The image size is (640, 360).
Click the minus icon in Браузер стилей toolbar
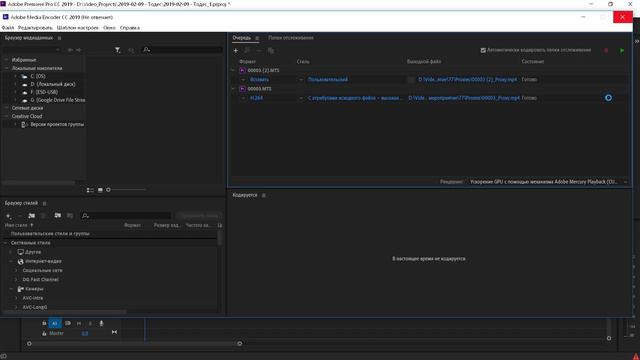coord(20,216)
